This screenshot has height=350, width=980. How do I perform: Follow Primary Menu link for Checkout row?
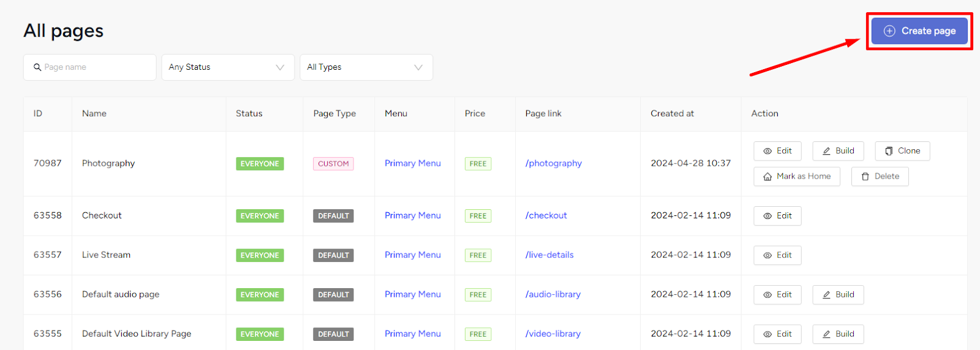pyautogui.click(x=413, y=215)
